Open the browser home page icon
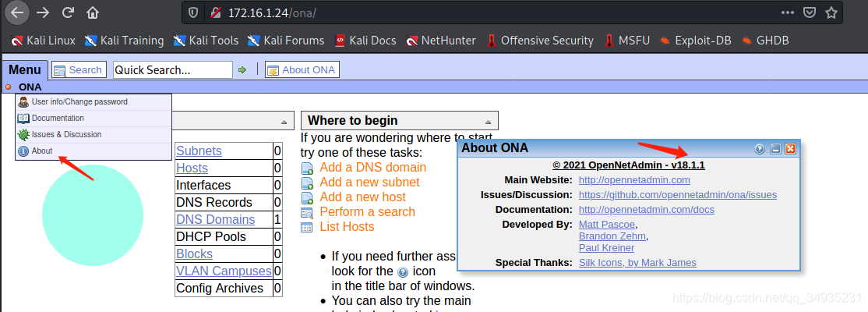Viewport: 868px width, 312px height. 93,12
